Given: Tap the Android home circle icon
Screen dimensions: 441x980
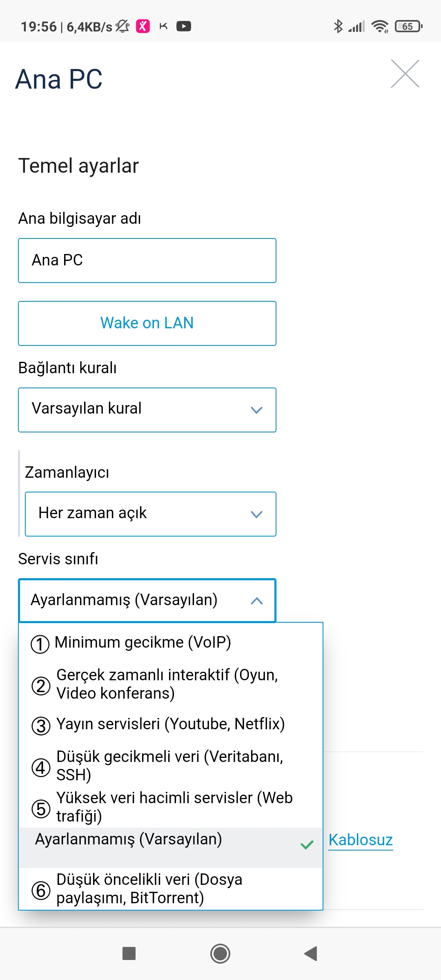Looking at the screenshot, I should [x=220, y=954].
